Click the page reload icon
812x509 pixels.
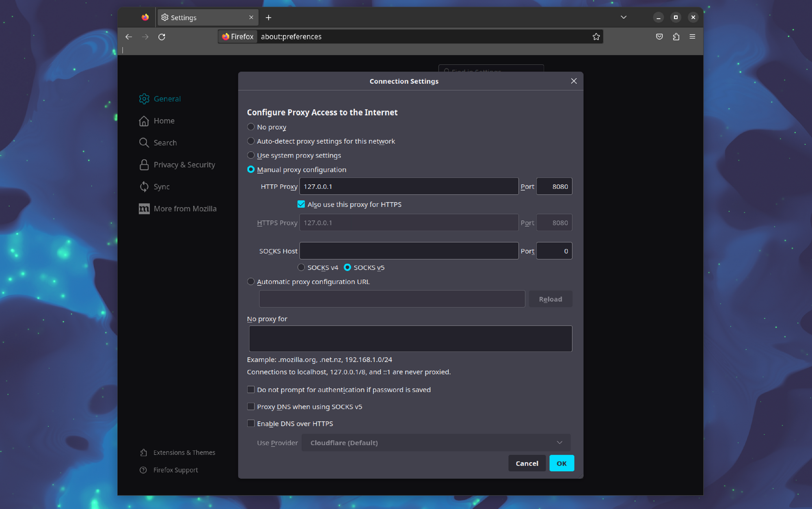click(x=163, y=37)
